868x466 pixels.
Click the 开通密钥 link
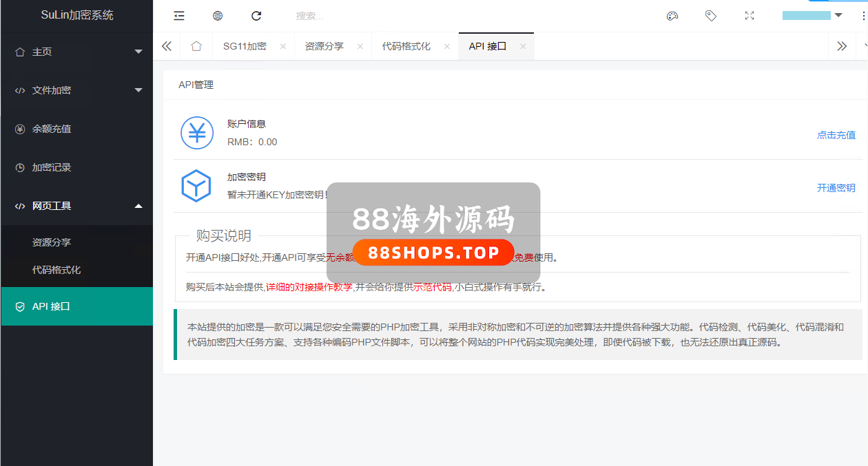click(836, 188)
